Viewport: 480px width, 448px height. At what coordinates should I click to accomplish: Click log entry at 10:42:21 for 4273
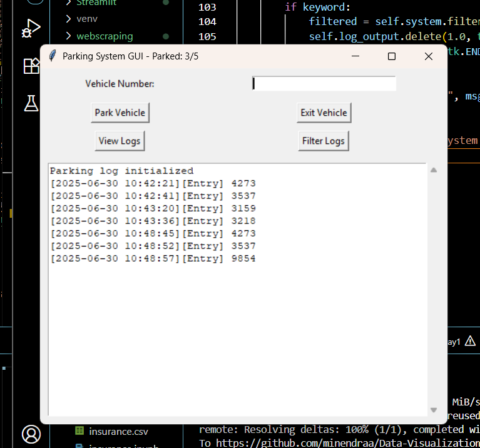tap(153, 183)
